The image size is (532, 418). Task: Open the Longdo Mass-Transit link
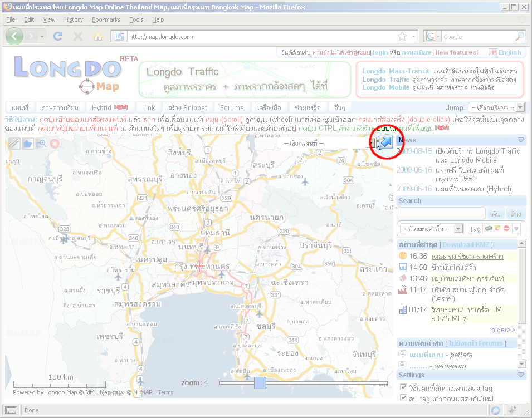(x=396, y=71)
